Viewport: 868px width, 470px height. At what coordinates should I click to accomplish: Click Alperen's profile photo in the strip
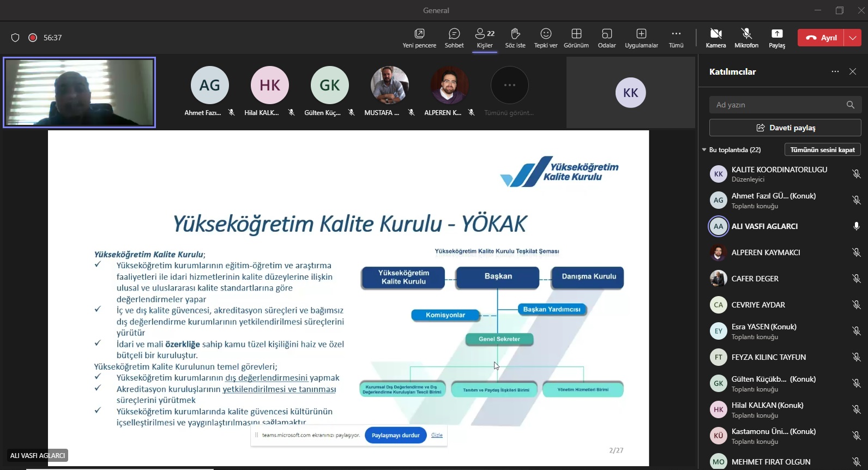(x=450, y=85)
